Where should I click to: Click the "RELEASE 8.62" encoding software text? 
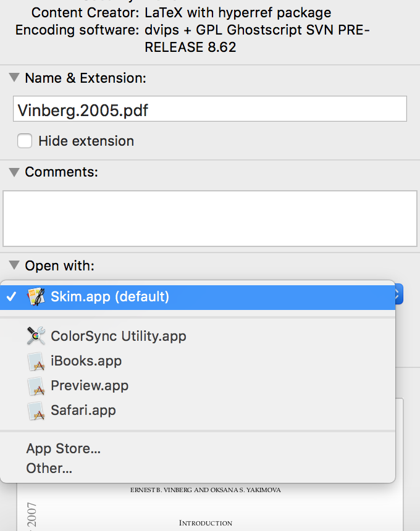[x=190, y=47]
